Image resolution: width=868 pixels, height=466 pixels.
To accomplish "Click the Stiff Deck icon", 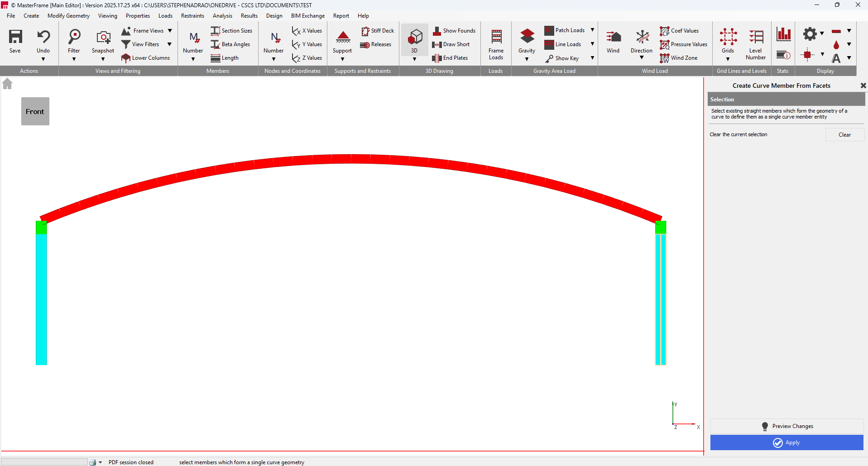I will point(378,31).
